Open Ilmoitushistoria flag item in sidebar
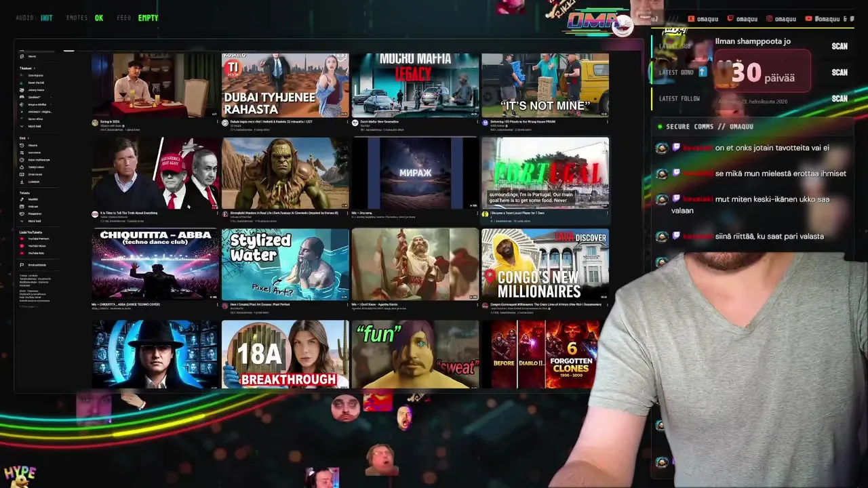Screen dimensions: 868x488 click(x=33, y=265)
